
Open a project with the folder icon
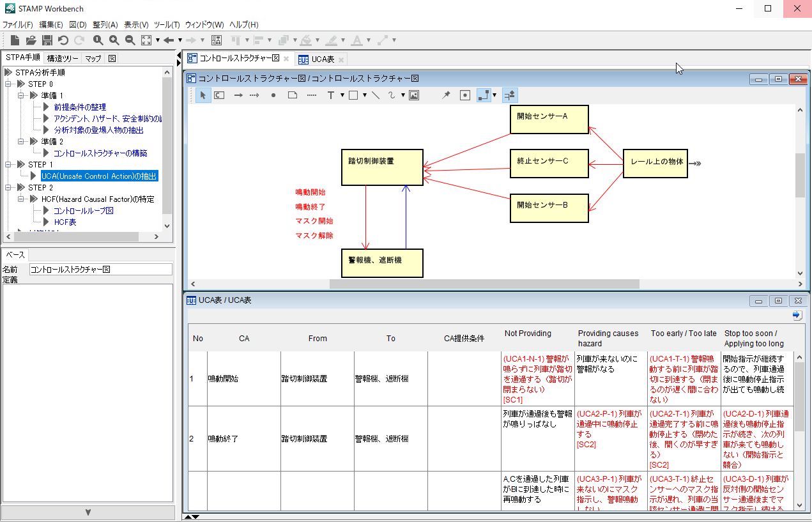31,40
